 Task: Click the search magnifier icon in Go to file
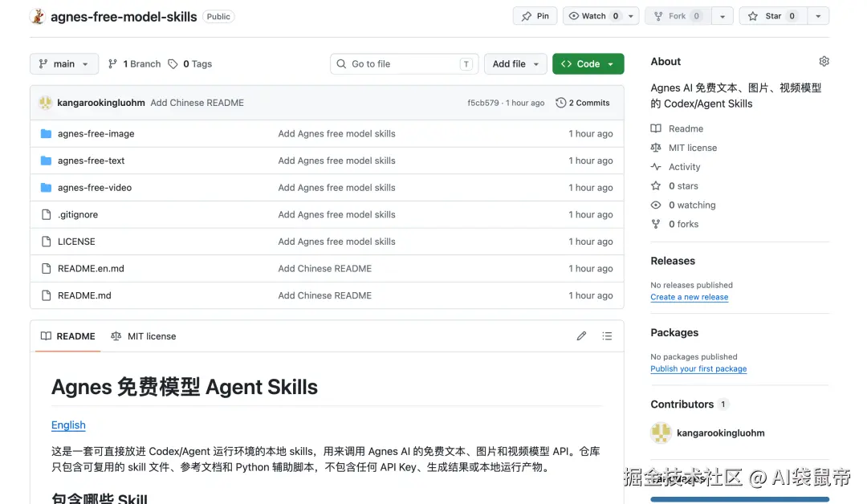tap(342, 64)
